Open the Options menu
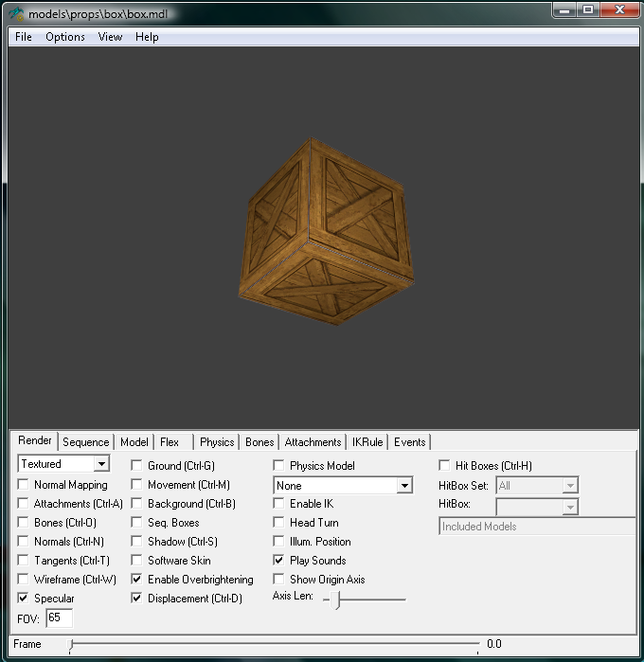The height and width of the screenshot is (662, 644). pyautogui.click(x=65, y=37)
